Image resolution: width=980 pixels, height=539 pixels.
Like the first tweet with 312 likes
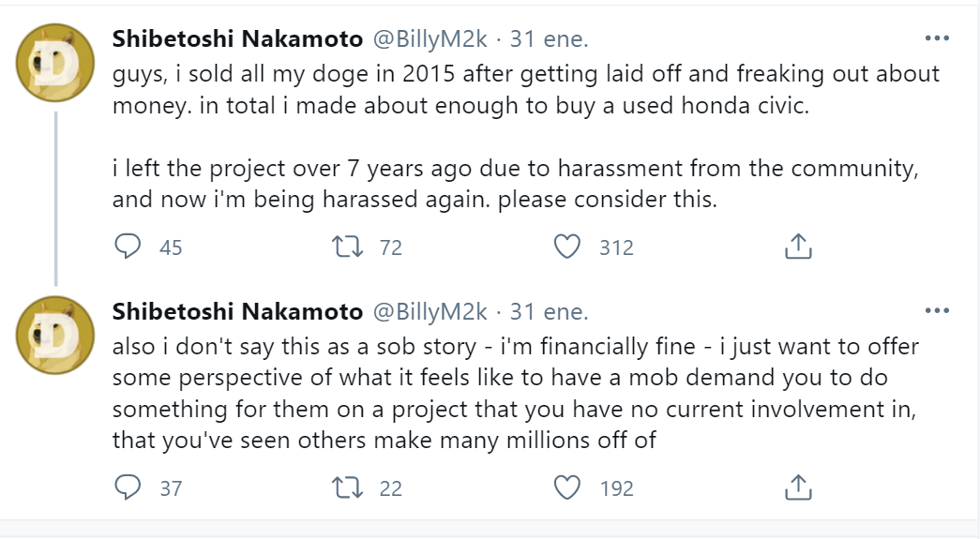pos(566,247)
